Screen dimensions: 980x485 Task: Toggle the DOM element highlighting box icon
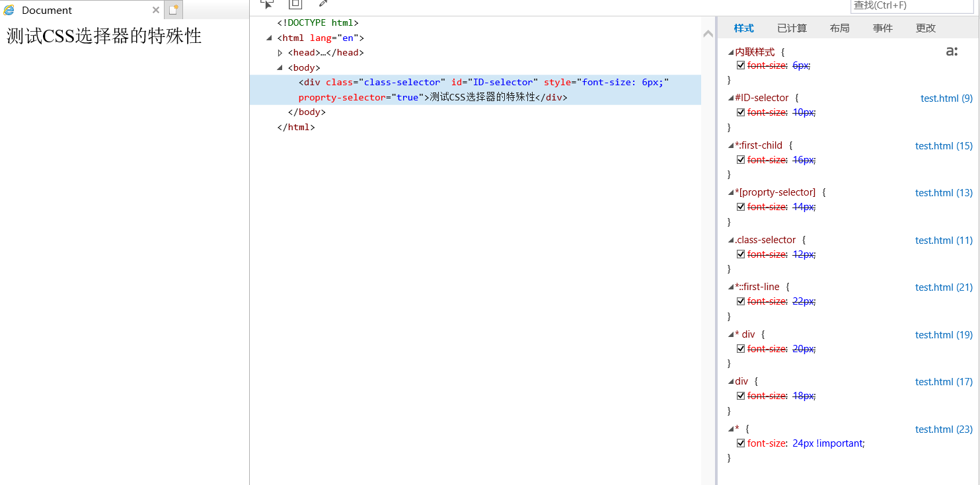pos(295,3)
